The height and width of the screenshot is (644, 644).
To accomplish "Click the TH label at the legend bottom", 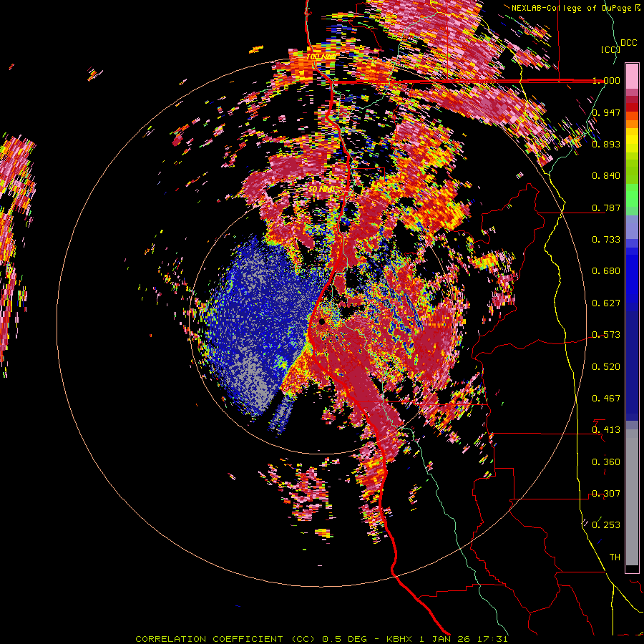I will (x=615, y=557).
